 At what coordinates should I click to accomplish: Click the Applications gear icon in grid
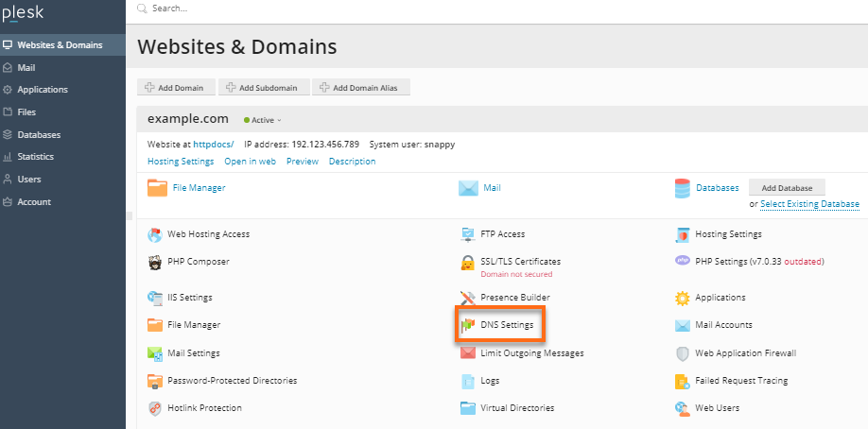point(682,298)
